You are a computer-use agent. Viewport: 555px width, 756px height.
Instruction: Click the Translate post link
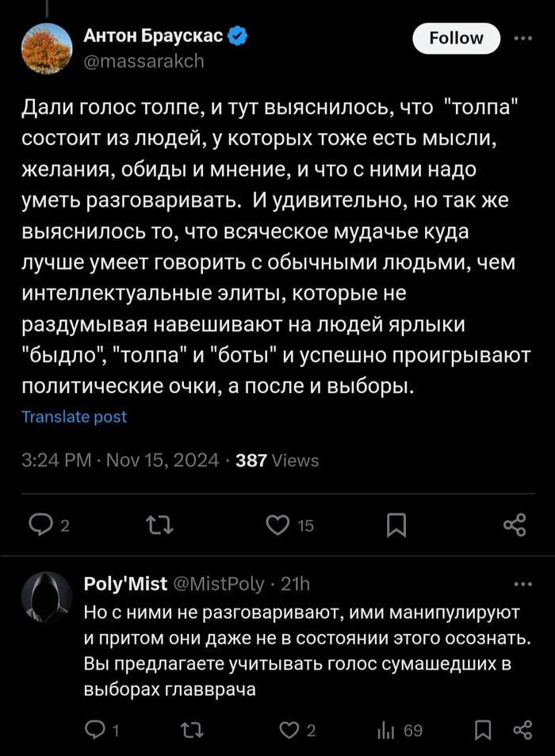(74, 417)
